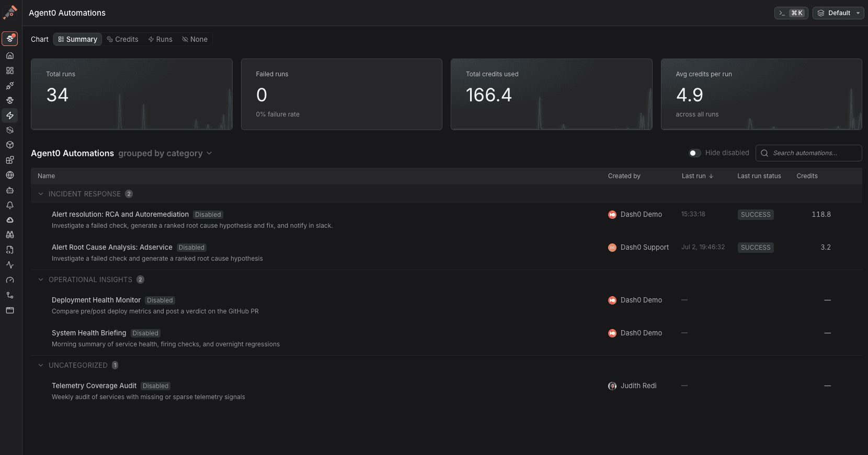Click the Total credits used card
The image size is (868, 455).
[552, 94]
